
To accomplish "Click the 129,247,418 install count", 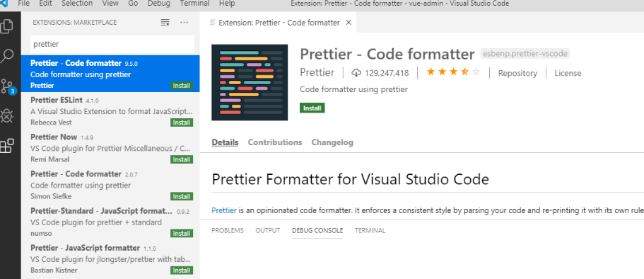I will [387, 73].
